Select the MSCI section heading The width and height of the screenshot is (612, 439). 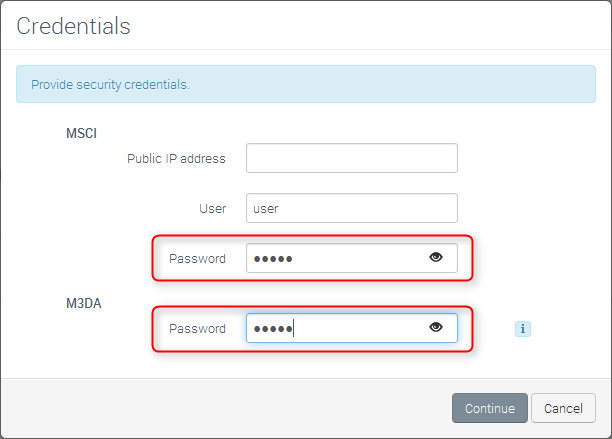click(81, 132)
